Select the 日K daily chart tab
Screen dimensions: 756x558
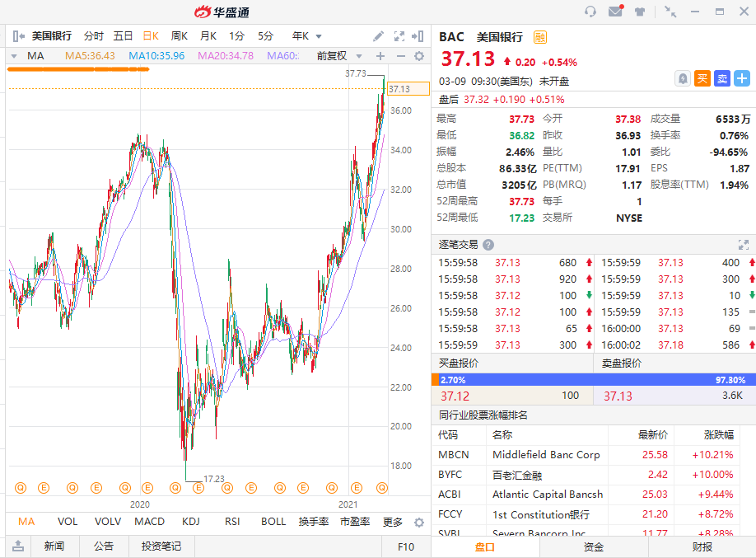tap(151, 35)
